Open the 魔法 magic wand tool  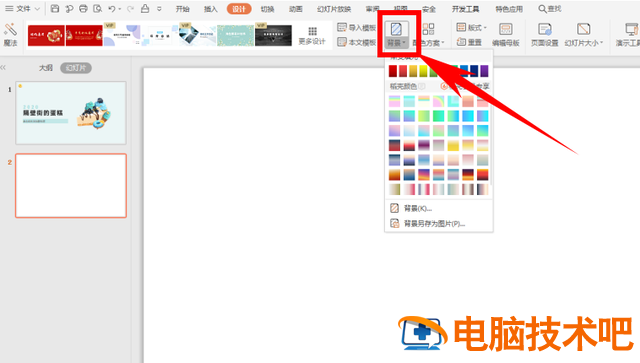coord(10,35)
